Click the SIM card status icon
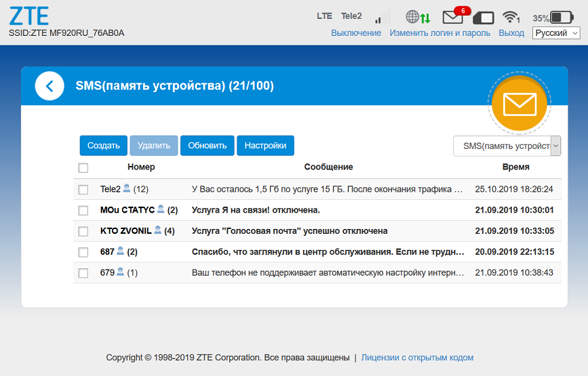 tap(483, 18)
